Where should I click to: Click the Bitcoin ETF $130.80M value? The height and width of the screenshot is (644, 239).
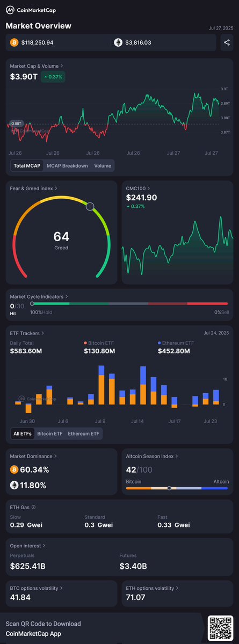99,351
